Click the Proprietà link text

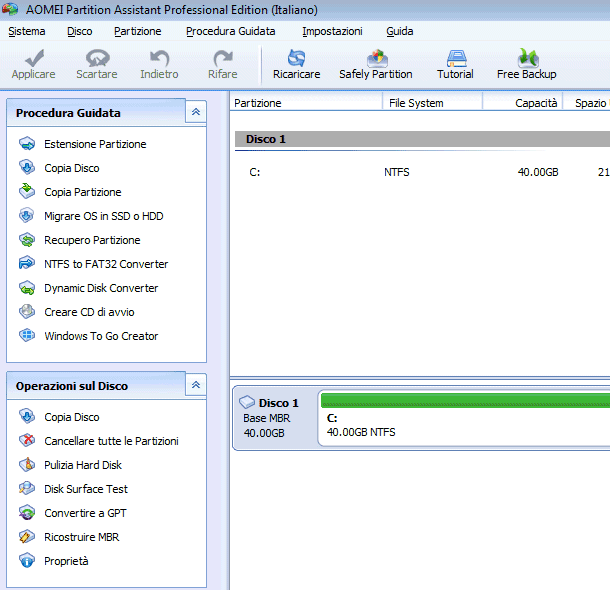coord(66,561)
